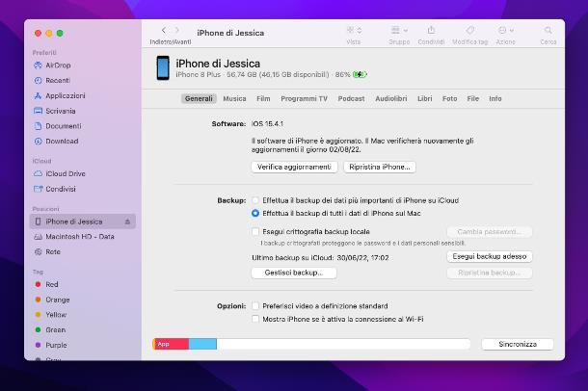This screenshot has height=391, width=588.
Task: Click Gestisci backup button
Action: (x=294, y=273)
